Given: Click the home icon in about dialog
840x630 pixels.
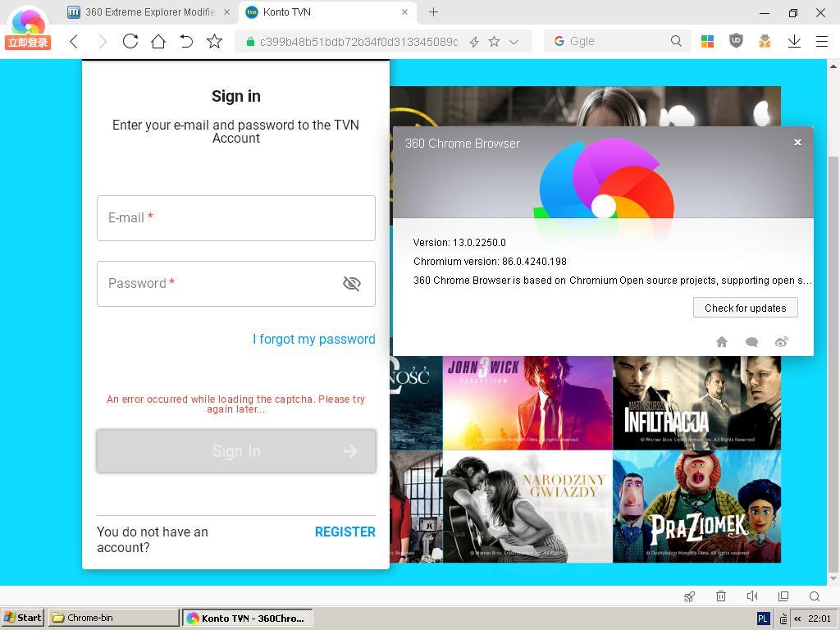Looking at the screenshot, I should [x=722, y=342].
